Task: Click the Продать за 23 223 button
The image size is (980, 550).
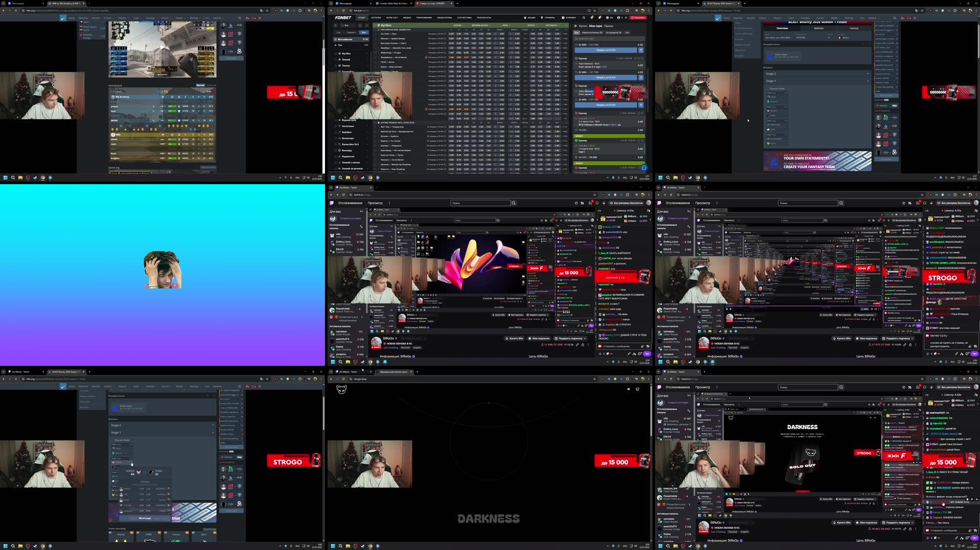Action: [605, 50]
